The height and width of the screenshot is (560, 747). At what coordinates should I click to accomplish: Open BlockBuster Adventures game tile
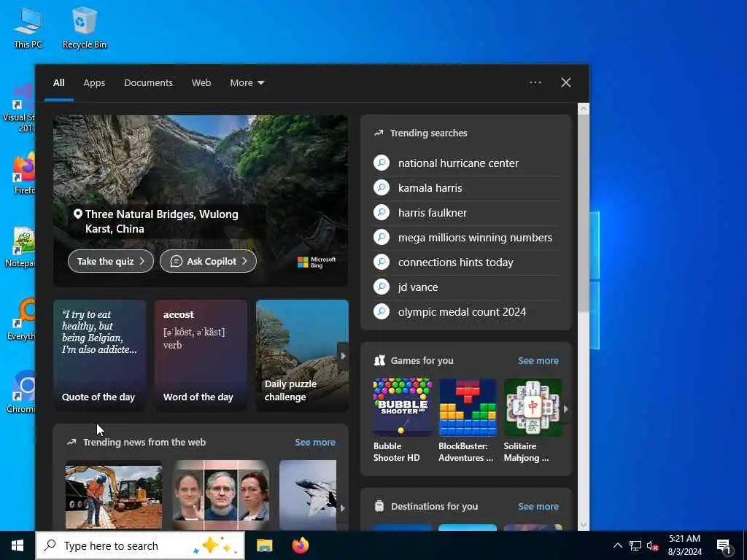click(x=468, y=421)
